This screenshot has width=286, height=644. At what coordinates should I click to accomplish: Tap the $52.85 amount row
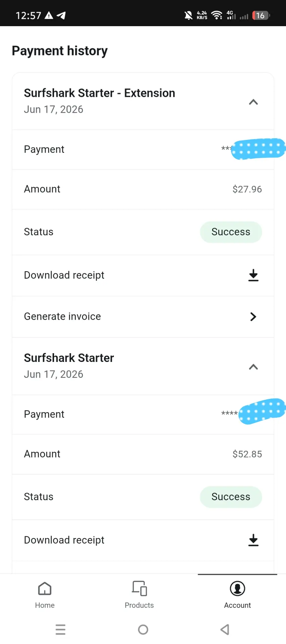pyautogui.click(x=143, y=454)
